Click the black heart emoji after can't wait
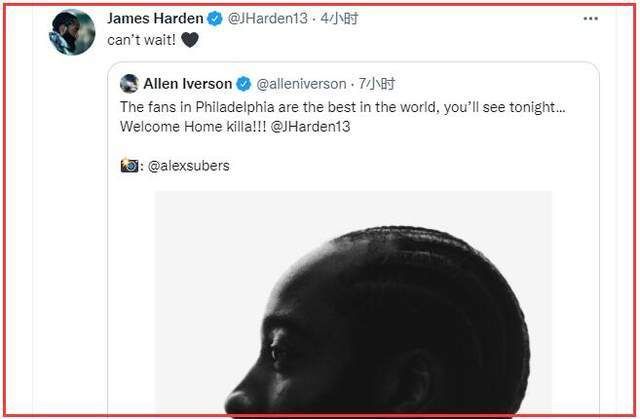640x419 pixels. (x=189, y=40)
